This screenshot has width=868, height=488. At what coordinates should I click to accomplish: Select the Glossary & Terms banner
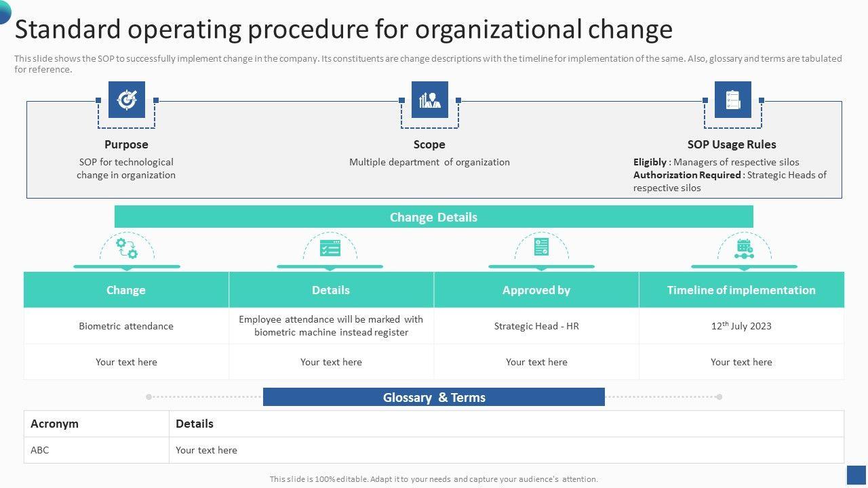tap(434, 397)
